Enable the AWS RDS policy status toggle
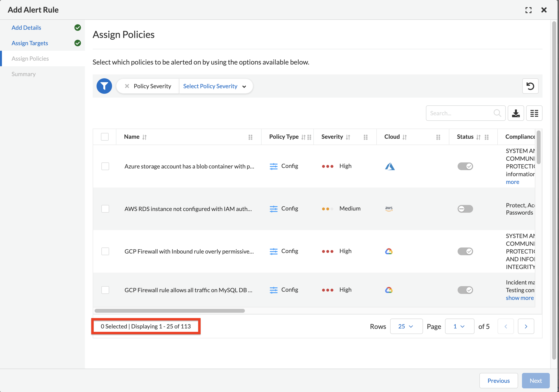 [465, 209]
